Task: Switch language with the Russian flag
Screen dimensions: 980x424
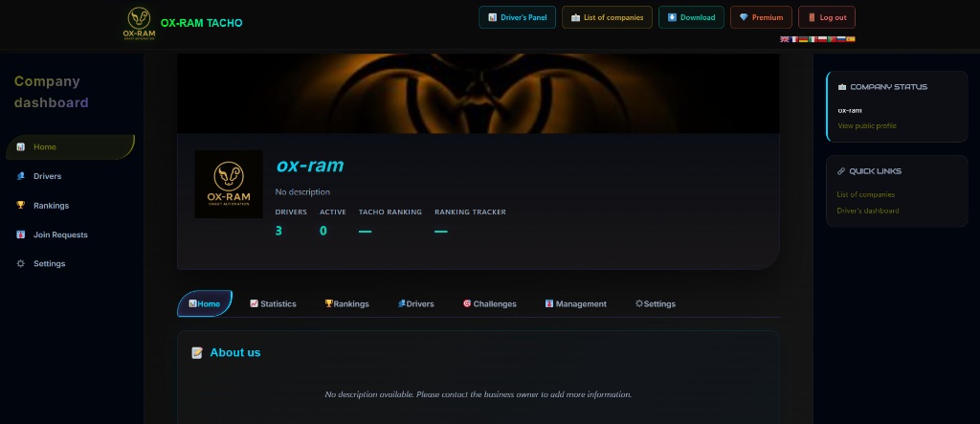Action: coord(841,39)
